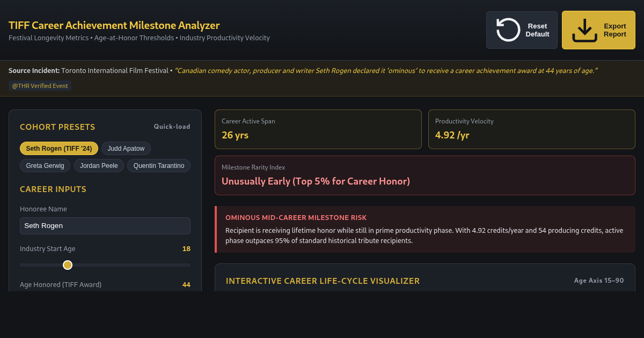The width and height of the screenshot is (644, 338).
Task: Click the Cohort Presets heading
Action: (57, 127)
